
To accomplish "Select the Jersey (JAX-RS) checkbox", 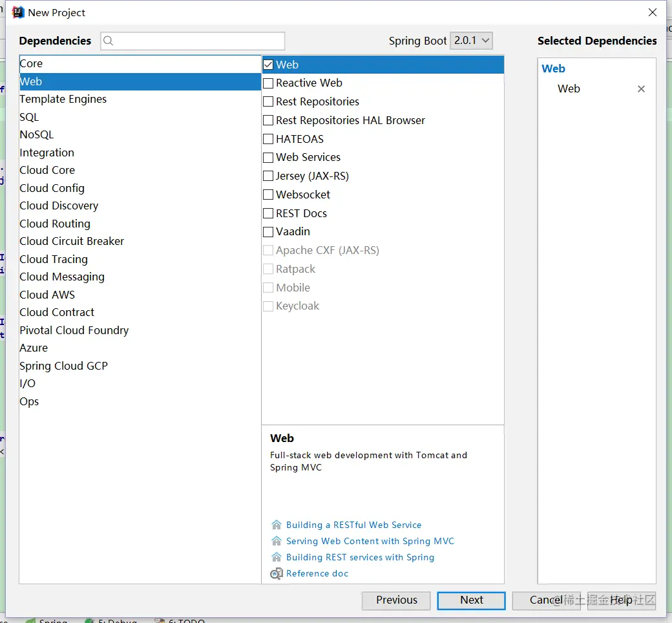I will coord(268,176).
